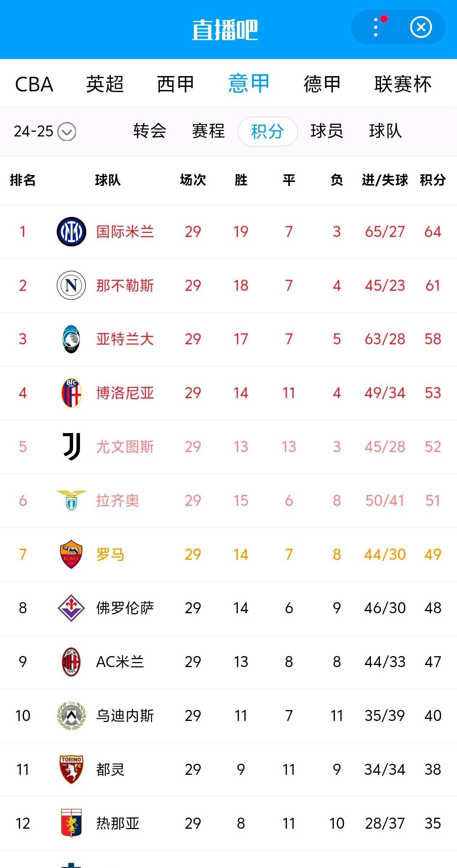457x868 pixels.
Task: Click the AC Milan crest
Action: (x=71, y=662)
